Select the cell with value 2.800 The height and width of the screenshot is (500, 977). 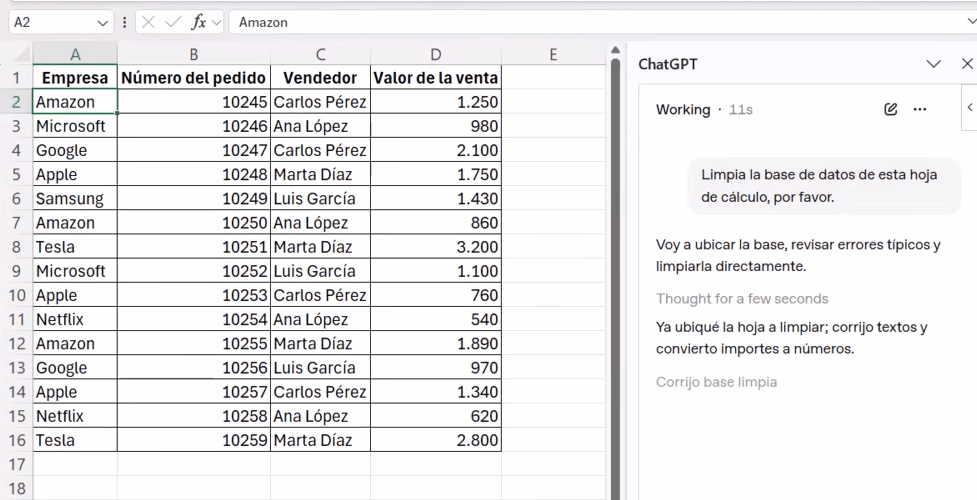pos(436,440)
